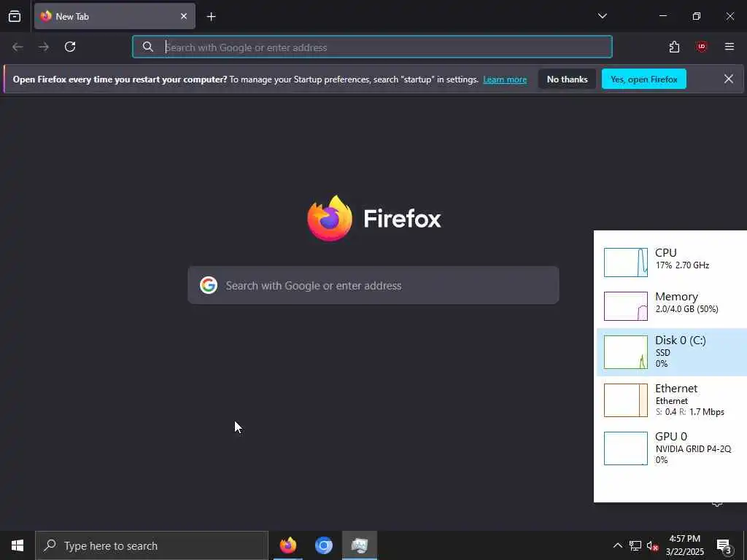The image size is (747, 560).
Task: Dismiss the startup notification bar
Action: click(729, 79)
